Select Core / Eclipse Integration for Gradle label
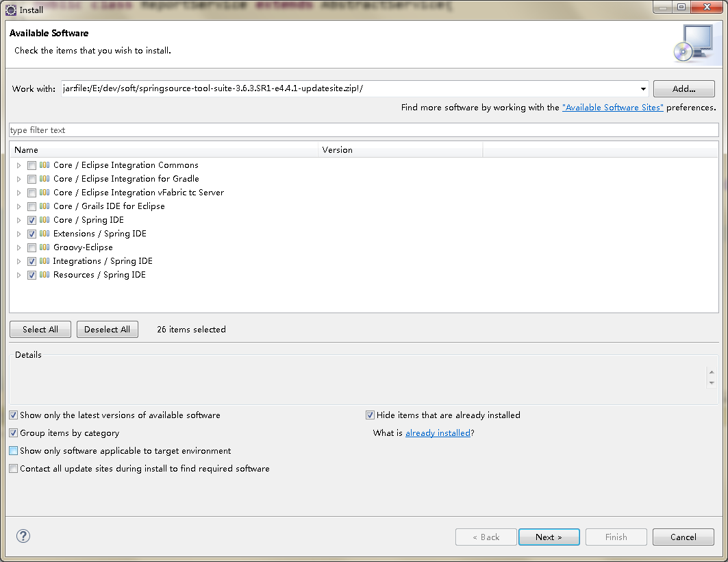The image size is (728, 562). point(126,179)
